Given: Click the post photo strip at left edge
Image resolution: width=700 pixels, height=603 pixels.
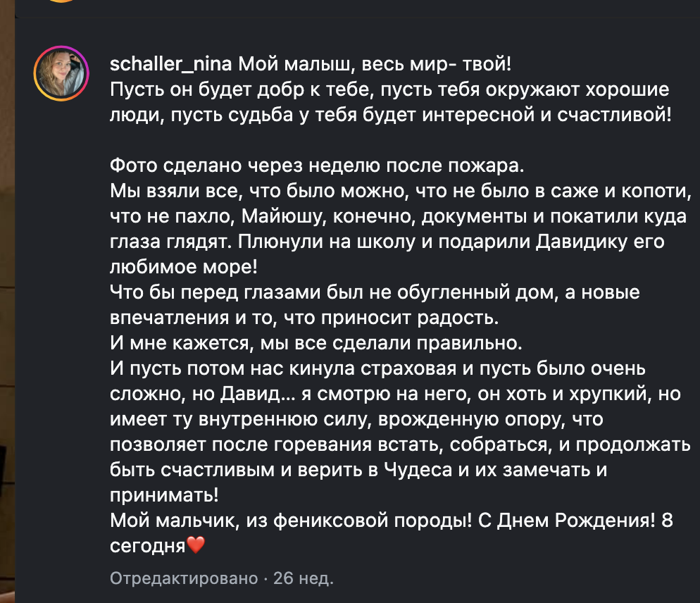Looking at the screenshot, I should coord(7,301).
